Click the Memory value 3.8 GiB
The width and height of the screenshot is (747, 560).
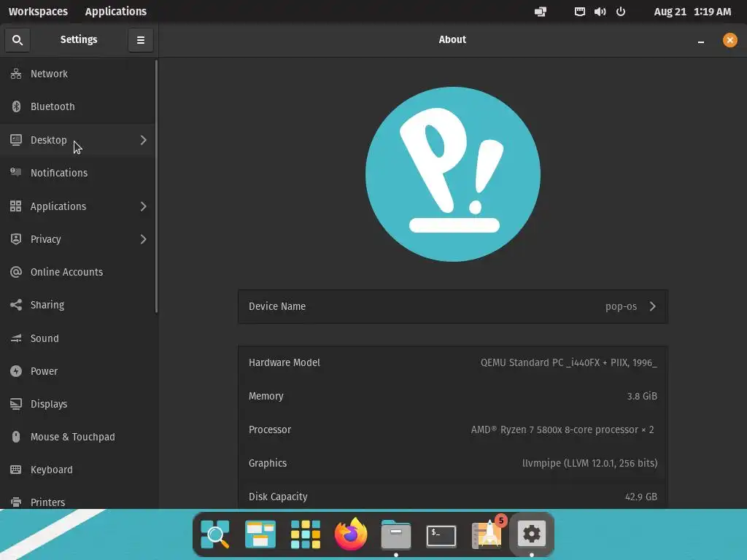(x=642, y=396)
